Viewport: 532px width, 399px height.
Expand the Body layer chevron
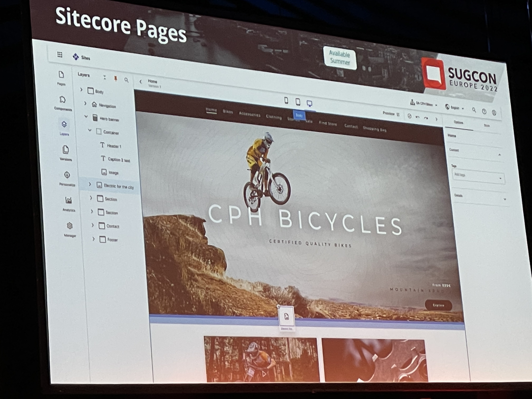(x=81, y=89)
